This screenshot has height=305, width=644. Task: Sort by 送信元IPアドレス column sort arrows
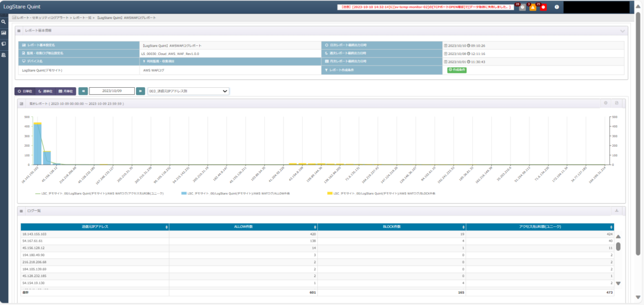(166, 227)
